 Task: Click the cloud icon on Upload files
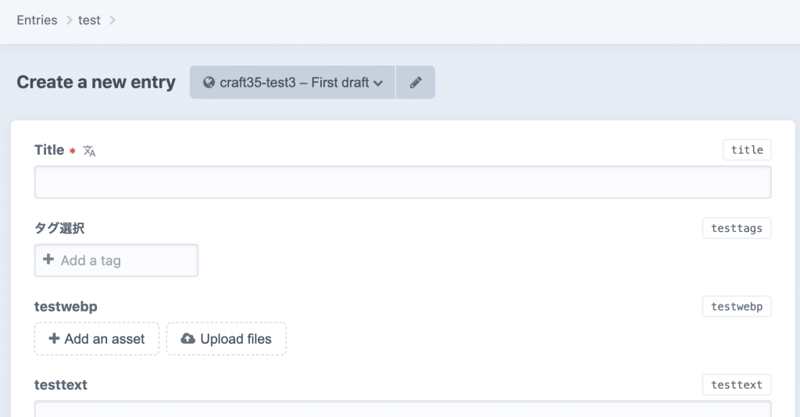pos(188,339)
